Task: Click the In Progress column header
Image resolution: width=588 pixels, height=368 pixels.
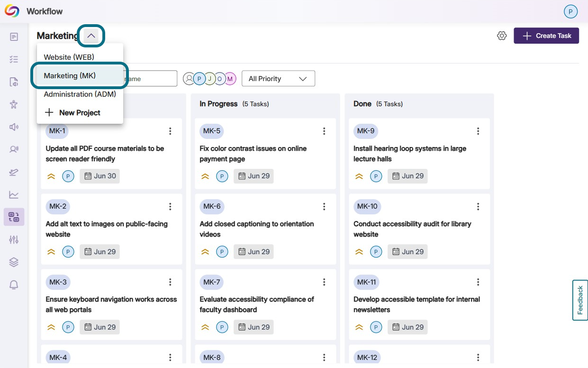Action: pos(218,104)
